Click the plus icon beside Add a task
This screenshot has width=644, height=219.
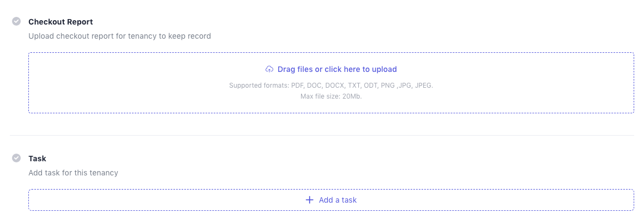(x=310, y=200)
